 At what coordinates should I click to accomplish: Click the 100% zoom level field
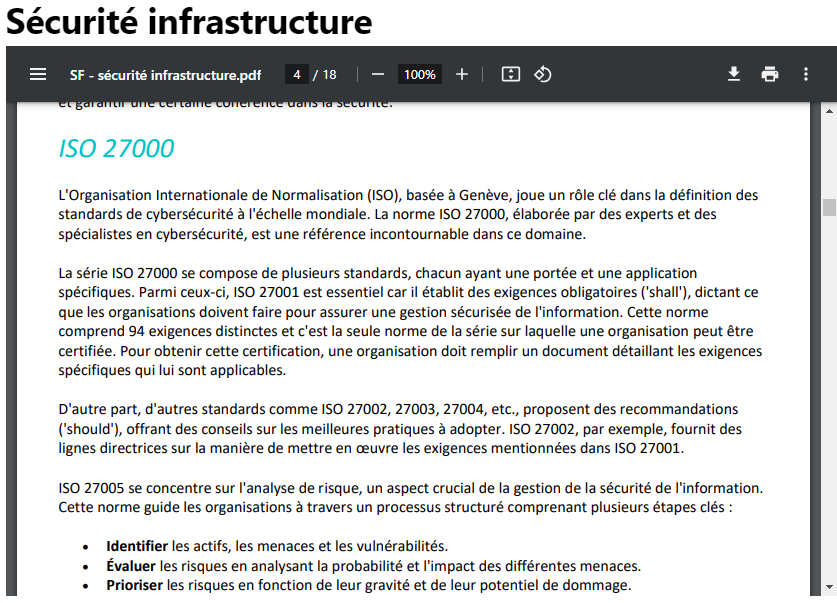[420, 75]
